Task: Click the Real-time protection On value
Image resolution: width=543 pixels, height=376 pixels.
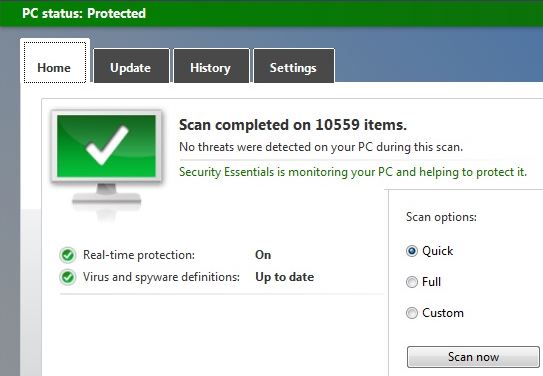Action: (263, 255)
